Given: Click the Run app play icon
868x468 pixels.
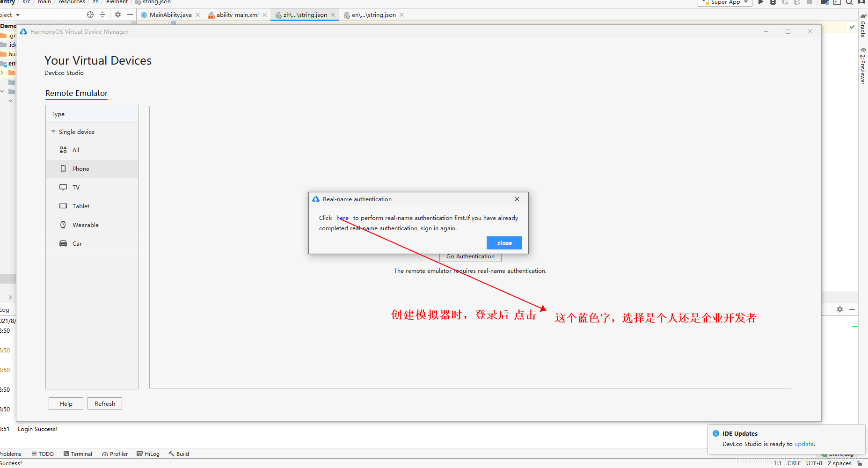Looking at the screenshot, I should click(761, 2).
